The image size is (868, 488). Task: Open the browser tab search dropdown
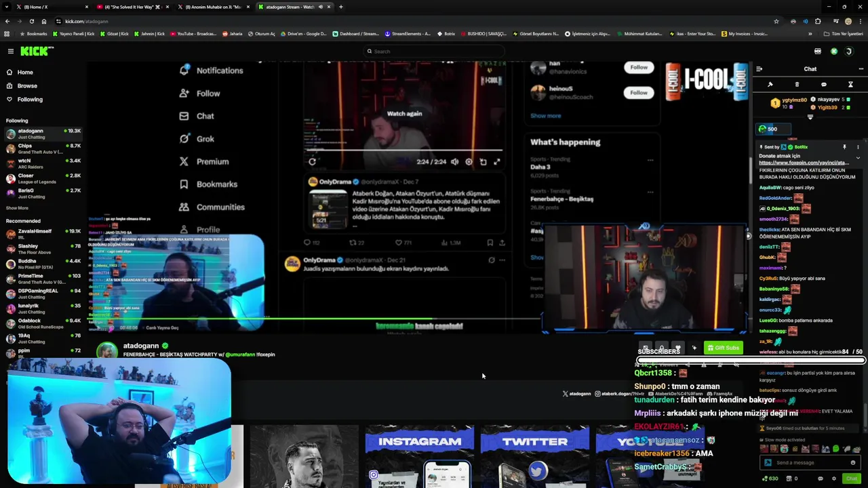5,7
